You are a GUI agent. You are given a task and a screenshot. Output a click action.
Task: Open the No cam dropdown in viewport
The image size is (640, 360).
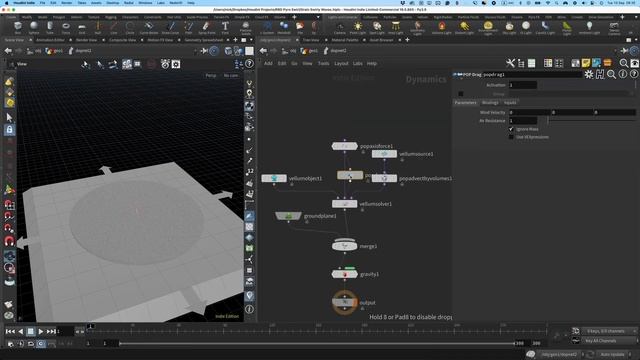(231, 76)
